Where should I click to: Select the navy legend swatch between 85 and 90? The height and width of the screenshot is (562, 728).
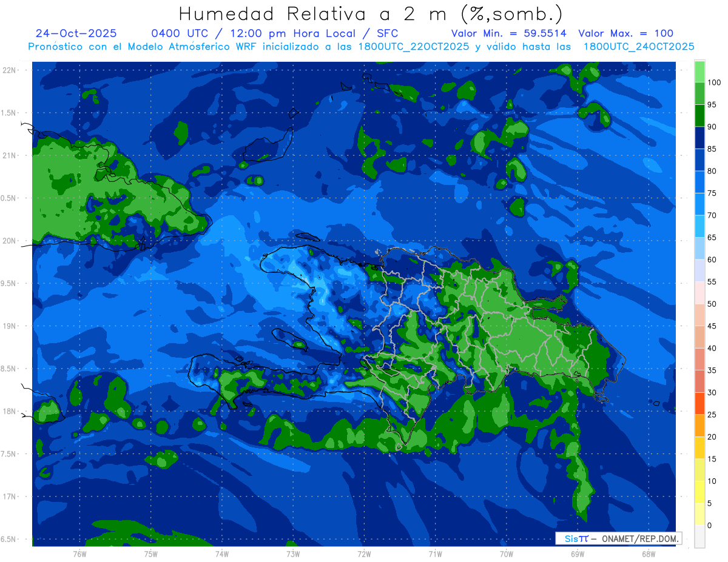[x=699, y=138]
